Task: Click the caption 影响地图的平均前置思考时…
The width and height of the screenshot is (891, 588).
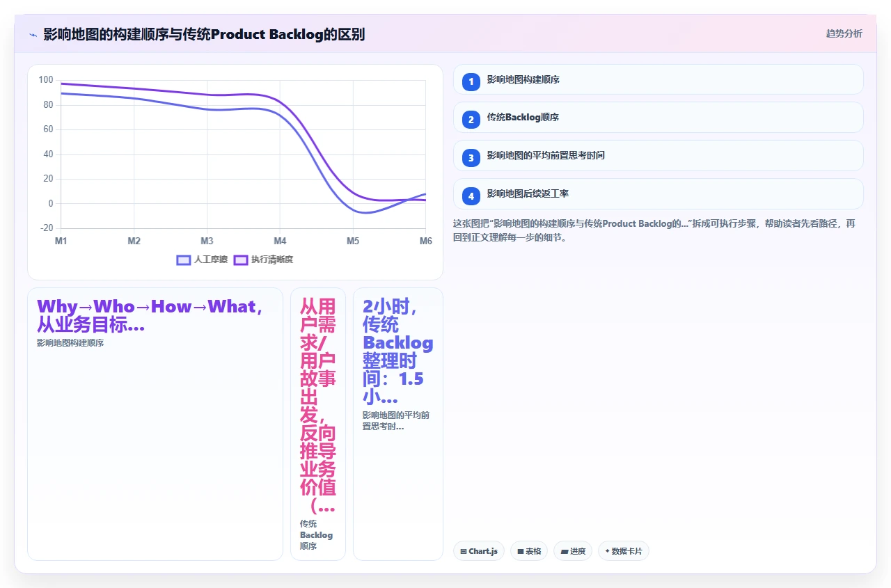Action: point(396,420)
